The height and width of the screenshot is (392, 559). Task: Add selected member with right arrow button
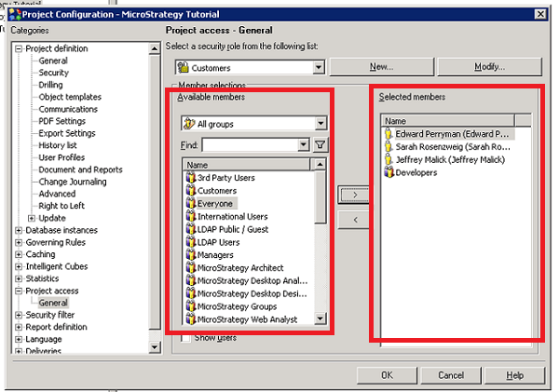(x=354, y=195)
